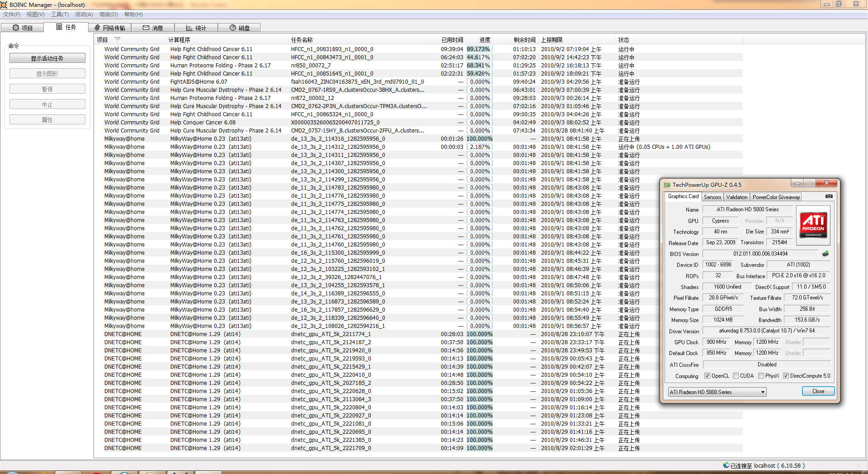868x474 pixels.
Task: Select task dnetc_gpu_ATI_5k_2221709_0
Action: 331,448
